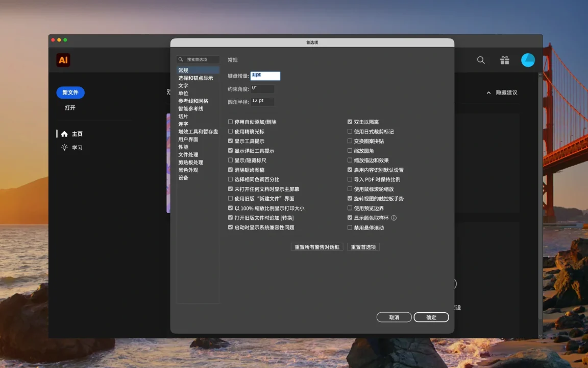
Task: Click the Illustrator window vertical scrollbar
Action: click(541, 205)
